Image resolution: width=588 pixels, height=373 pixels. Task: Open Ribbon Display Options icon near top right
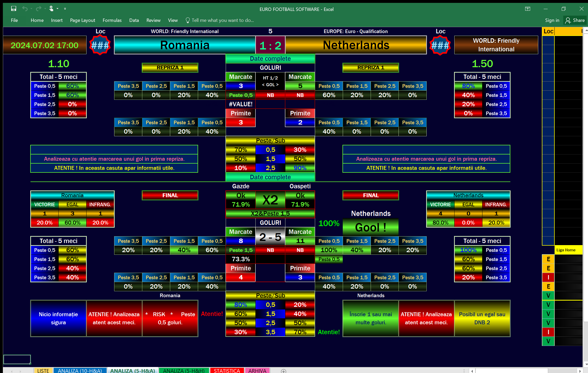pos(528,9)
